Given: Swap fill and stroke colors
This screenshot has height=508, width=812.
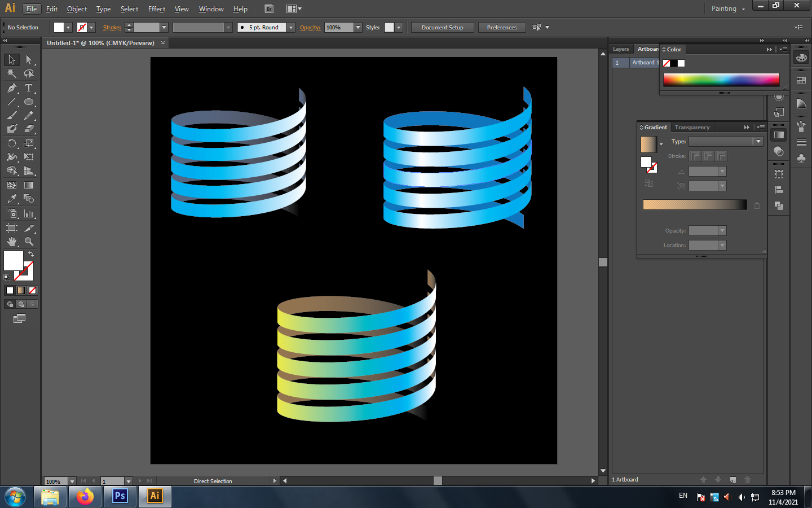Looking at the screenshot, I should [x=31, y=255].
